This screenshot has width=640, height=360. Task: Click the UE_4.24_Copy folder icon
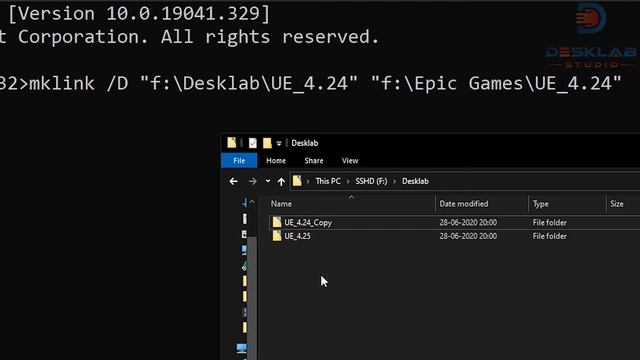[x=277, y=222]
